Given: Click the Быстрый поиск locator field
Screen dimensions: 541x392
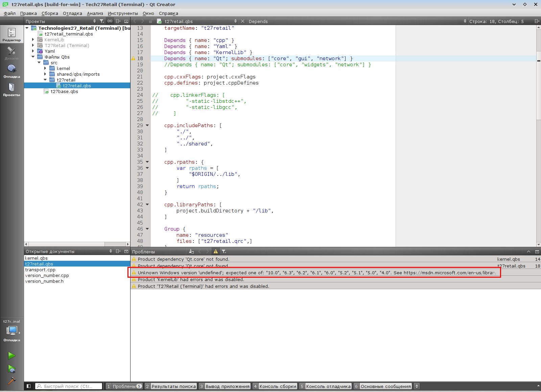Looking at the screenshot, I should [x=69, y=386].
